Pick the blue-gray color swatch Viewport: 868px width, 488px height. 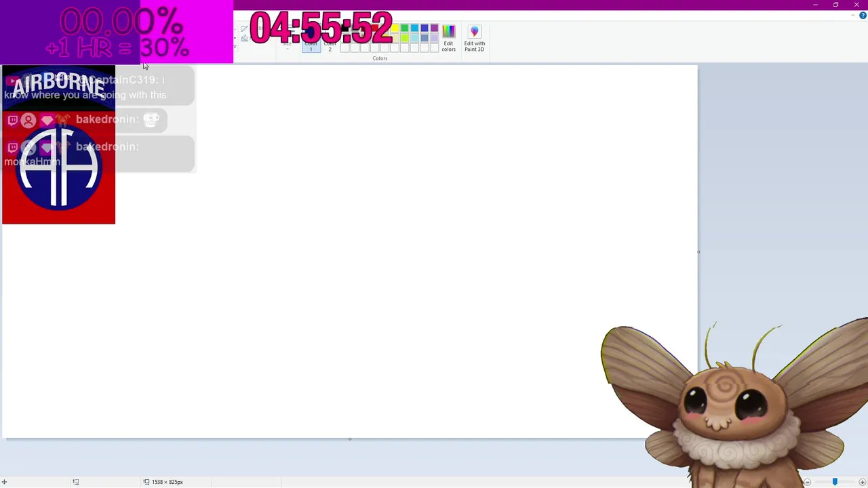[x=425, y=38]
